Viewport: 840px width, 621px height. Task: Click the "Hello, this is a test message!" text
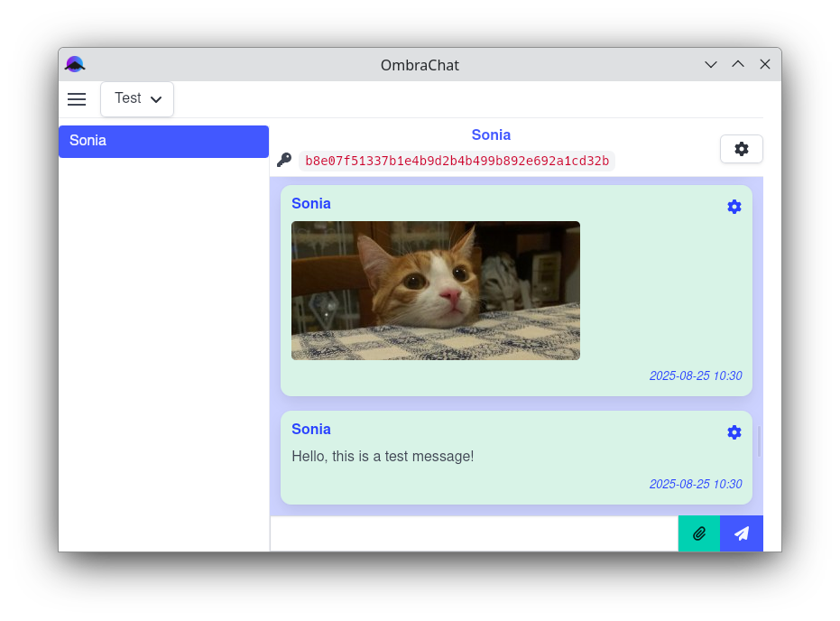coord(383,457)
